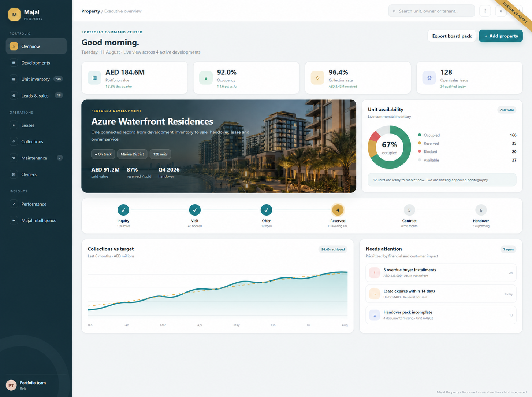Click the 128 units chip
532x397 pixels.
point(160,154)
